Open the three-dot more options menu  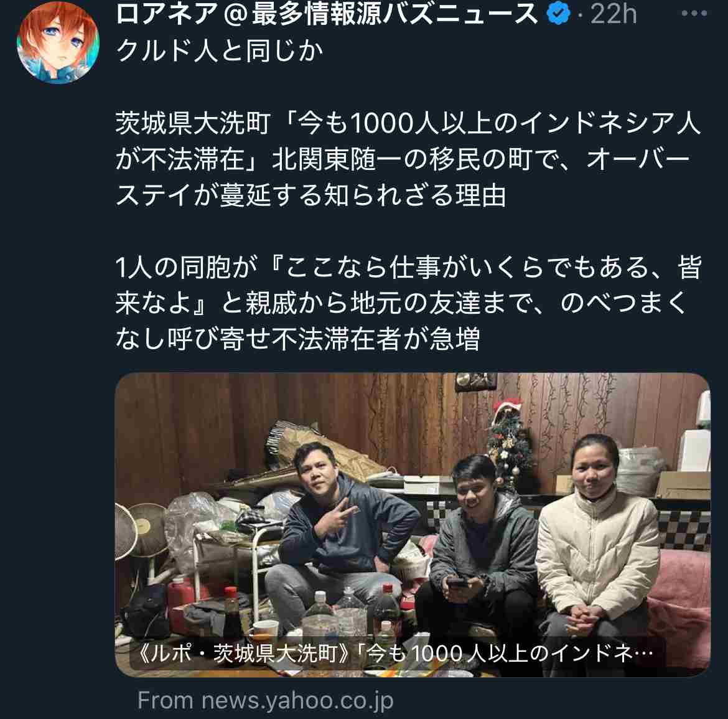(694, 14)
